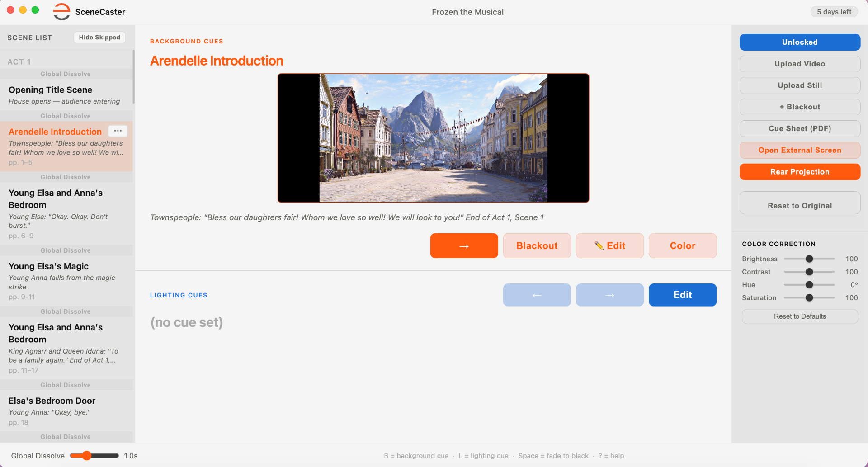The width and height of the screenshot is (868, 467).
Task: Click the 'L = lighting cue' hint
Action: tap(483, 456)
